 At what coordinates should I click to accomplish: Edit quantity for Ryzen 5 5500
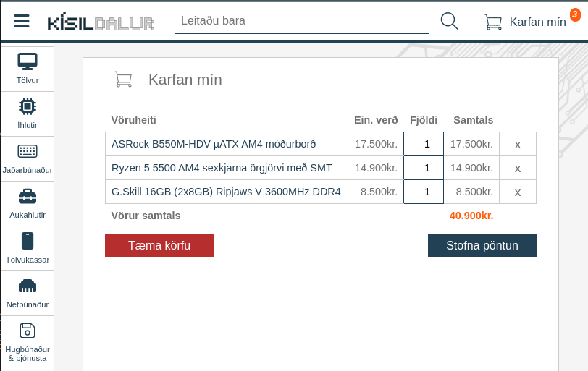pyautogui.click(x=424, y=168)
